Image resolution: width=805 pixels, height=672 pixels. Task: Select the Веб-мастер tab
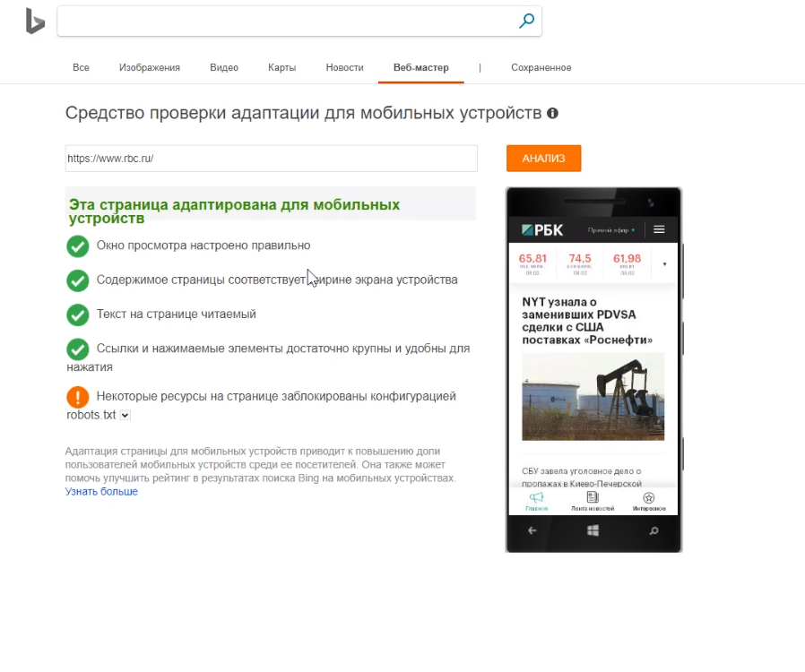(421, 67)
